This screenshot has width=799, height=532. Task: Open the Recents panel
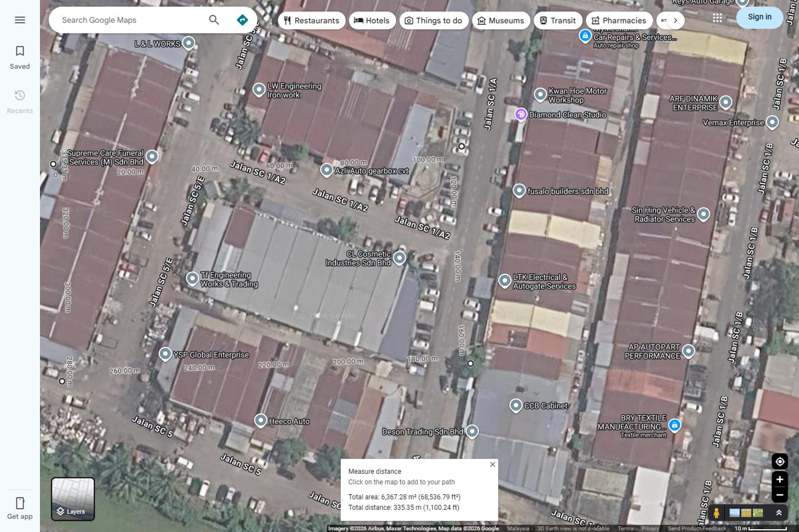20,102
